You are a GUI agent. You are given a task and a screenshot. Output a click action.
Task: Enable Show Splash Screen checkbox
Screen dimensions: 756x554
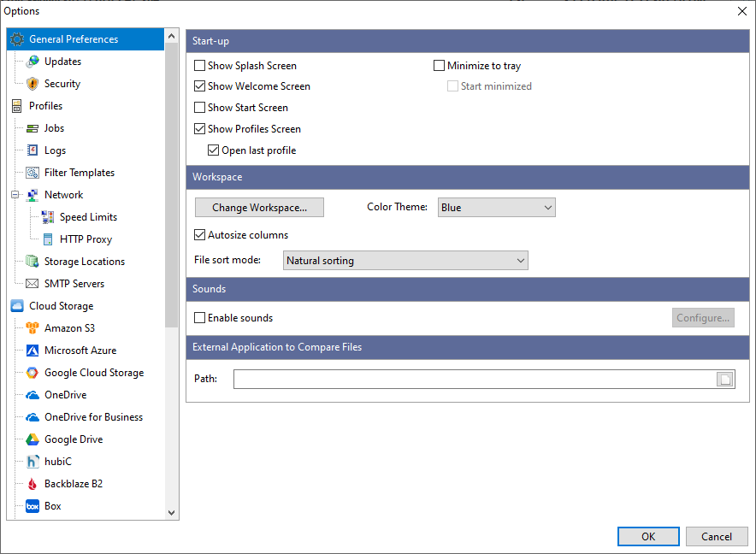point(199,66)
